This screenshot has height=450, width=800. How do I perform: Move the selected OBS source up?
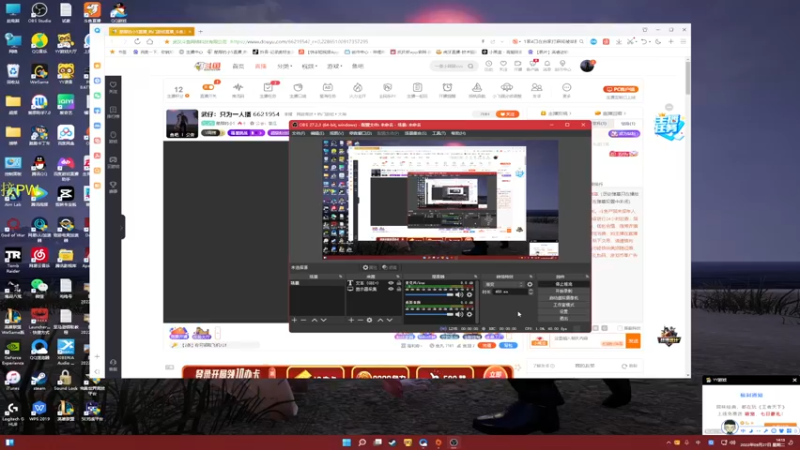click(x=380, y=320)
